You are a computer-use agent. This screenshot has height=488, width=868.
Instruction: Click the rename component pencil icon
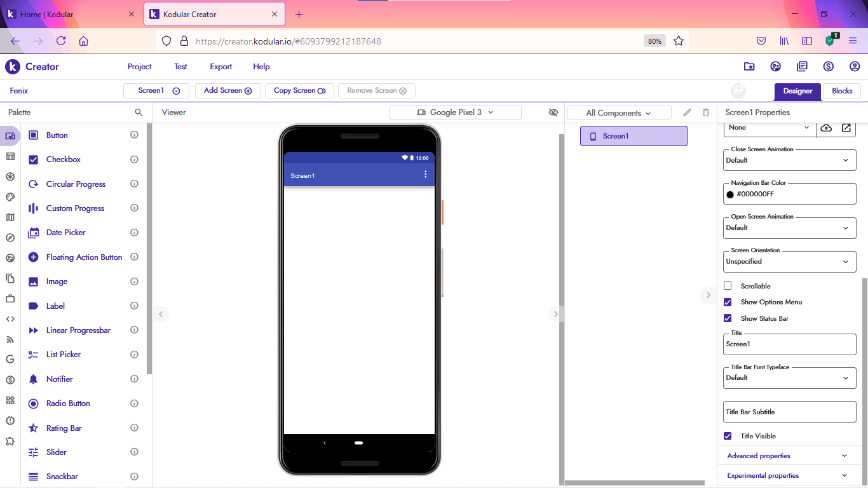687,112
